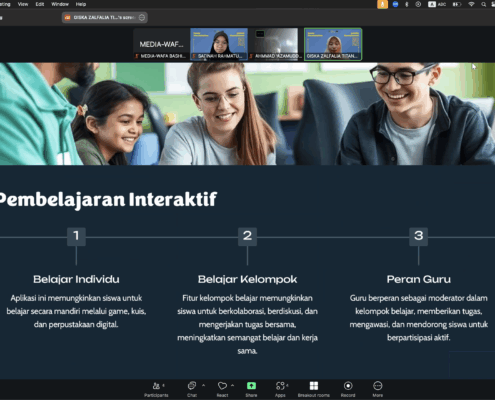The height and width of the screenshot is (400, 495).
Task: Open the Help menu
Action: pos(81,4)
